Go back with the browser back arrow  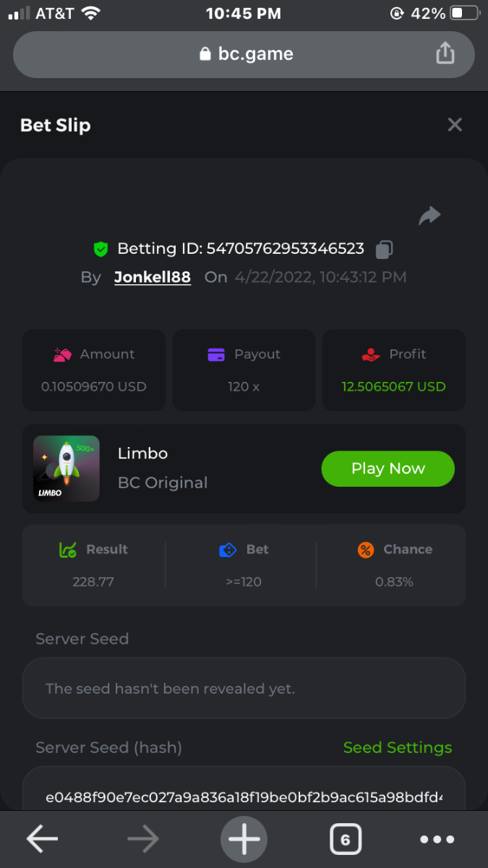click(42, 839)
